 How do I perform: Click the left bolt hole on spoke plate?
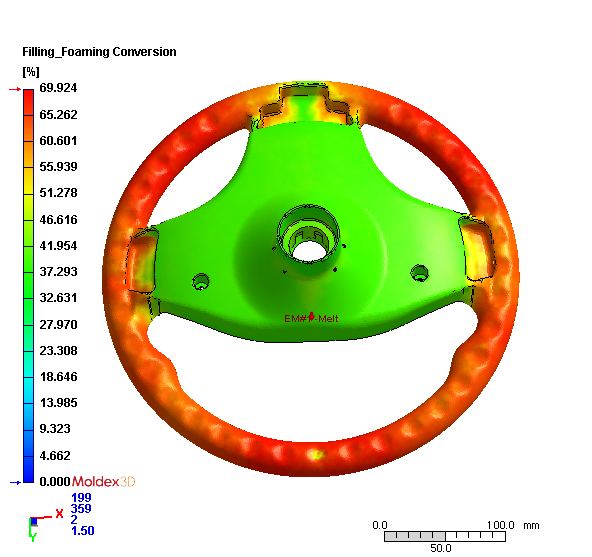point(201,282)
